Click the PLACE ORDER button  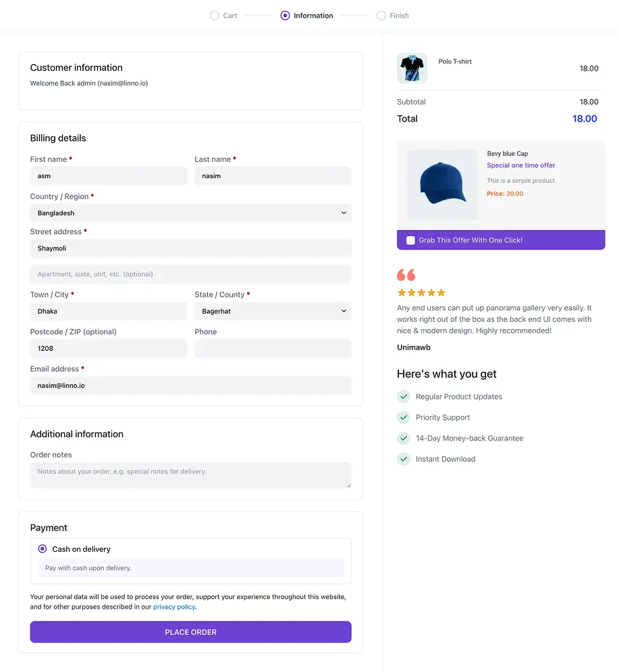coord(190,632)
